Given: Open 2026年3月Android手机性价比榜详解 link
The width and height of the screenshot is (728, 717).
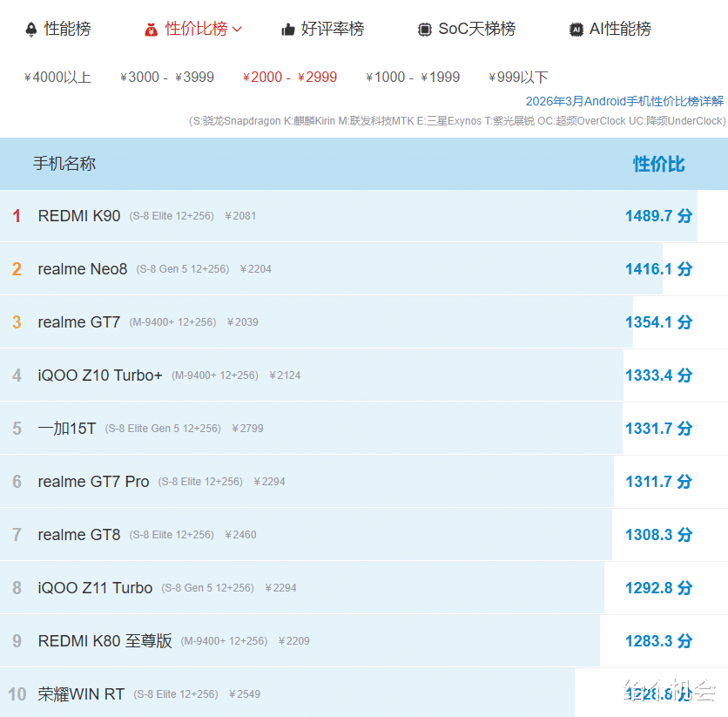Looking at the screenshot, I should (x=624, y=101).
